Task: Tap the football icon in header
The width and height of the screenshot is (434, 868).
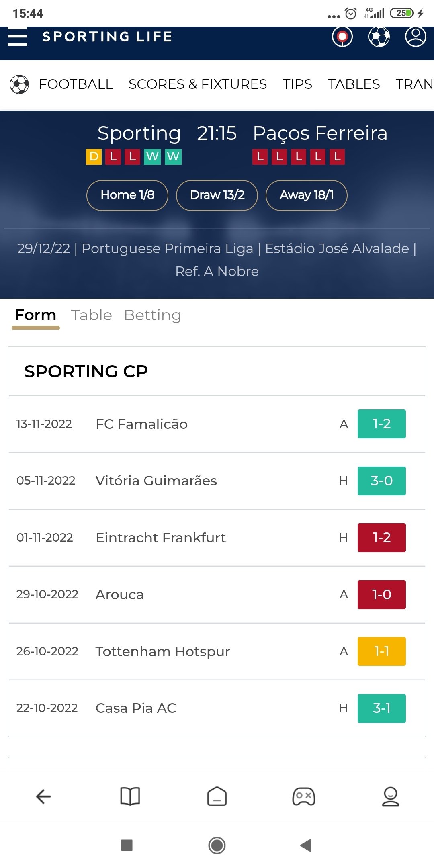Action: (x=379, y=37)
